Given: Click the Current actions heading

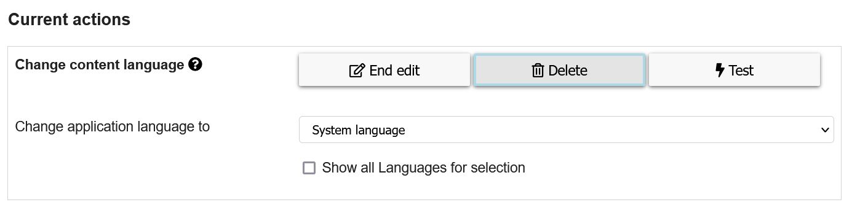Looking at the screenshot, I should point(69,20).
